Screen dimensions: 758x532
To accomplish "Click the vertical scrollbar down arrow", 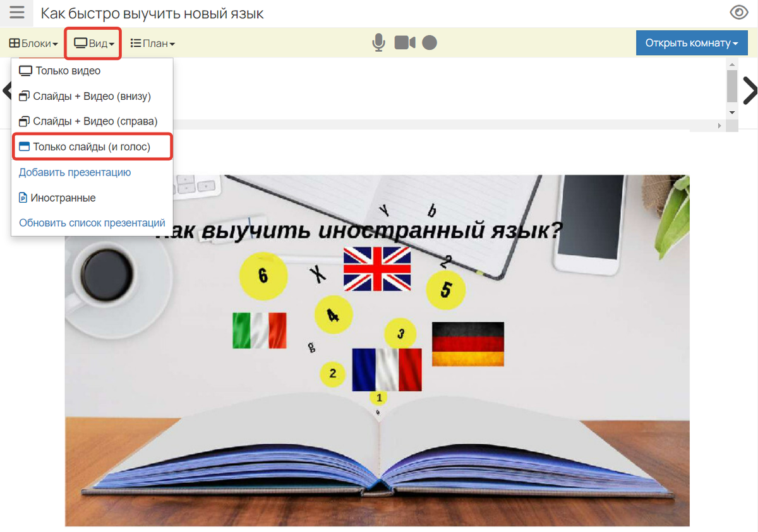I will coord(732,112).
